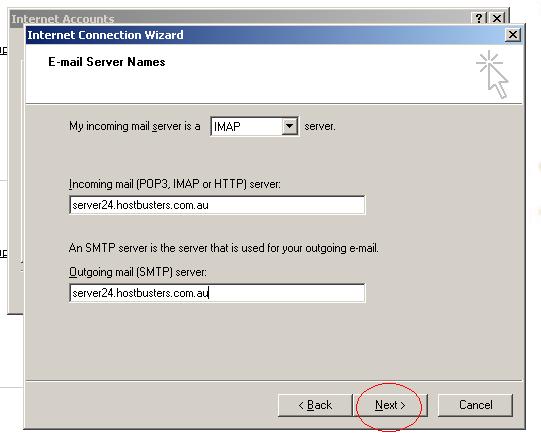Image resolution: width=541 pixels, height=438 pixels.
Task: Click the 'Outgoing mail (SMTP) server' label
Action: click(138, 272)
